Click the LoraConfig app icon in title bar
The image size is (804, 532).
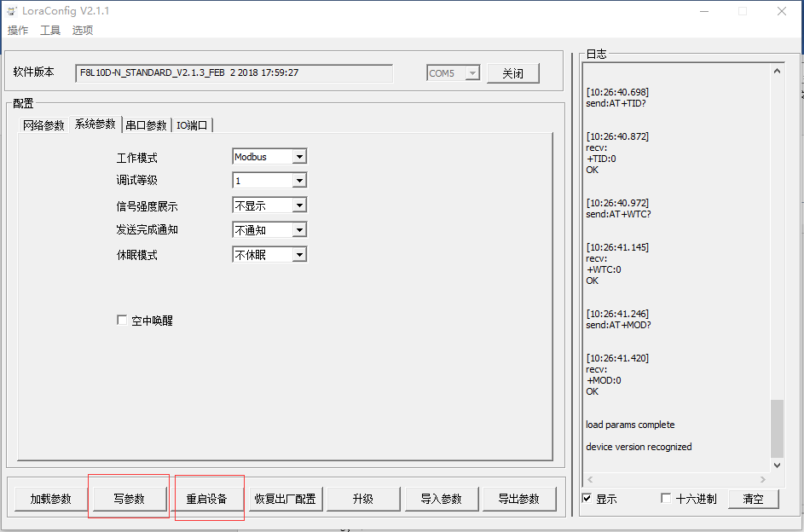pyautogui.click(x=11, y=11)
